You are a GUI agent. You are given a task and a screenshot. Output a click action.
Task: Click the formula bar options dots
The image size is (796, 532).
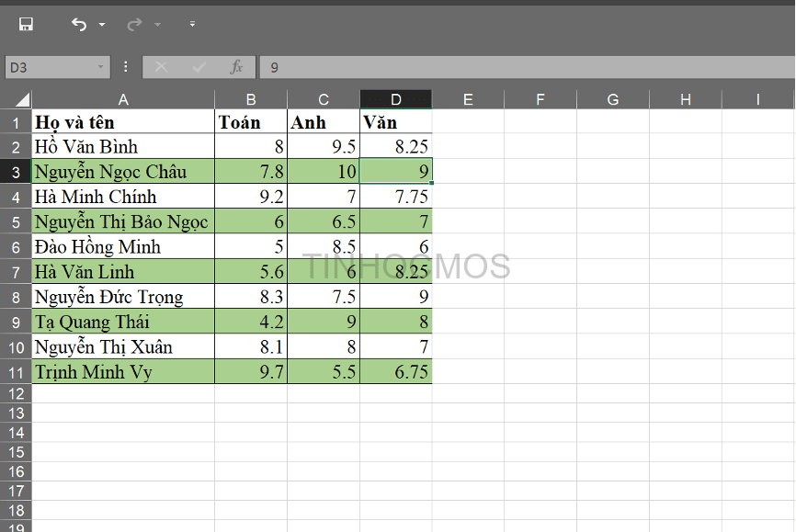[x=126, y=67]
